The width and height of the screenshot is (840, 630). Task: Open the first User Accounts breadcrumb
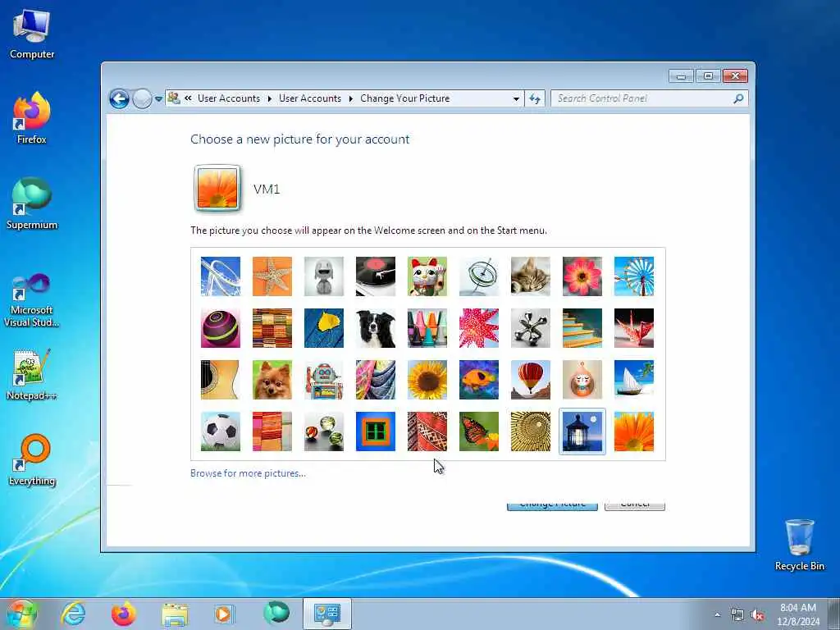pos(229,98)
